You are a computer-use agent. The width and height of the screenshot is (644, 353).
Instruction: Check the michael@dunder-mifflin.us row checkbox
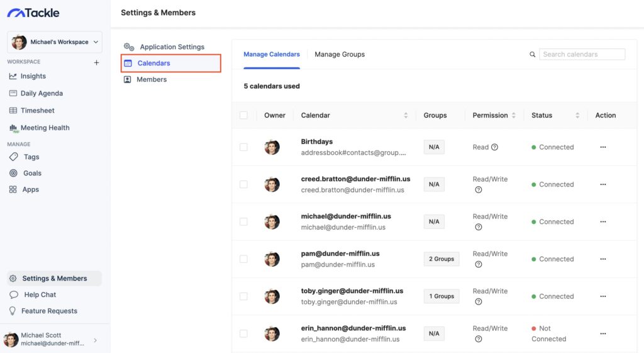point(243,221)
